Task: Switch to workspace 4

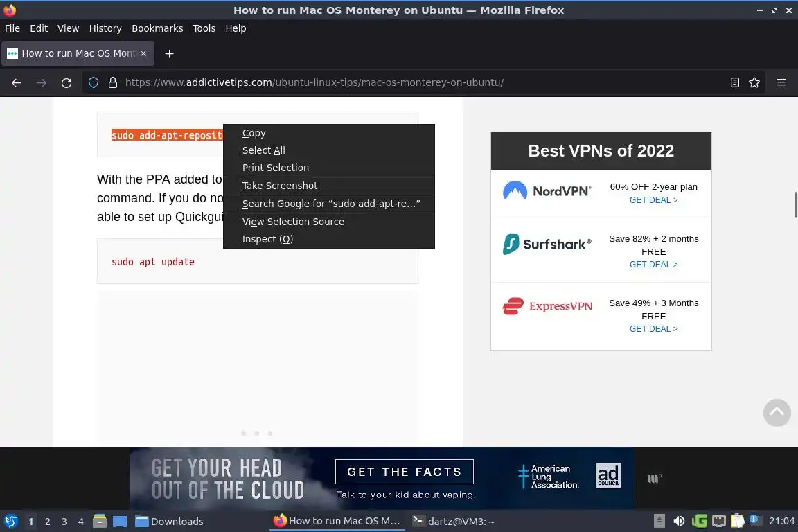Action: point(81,522)
